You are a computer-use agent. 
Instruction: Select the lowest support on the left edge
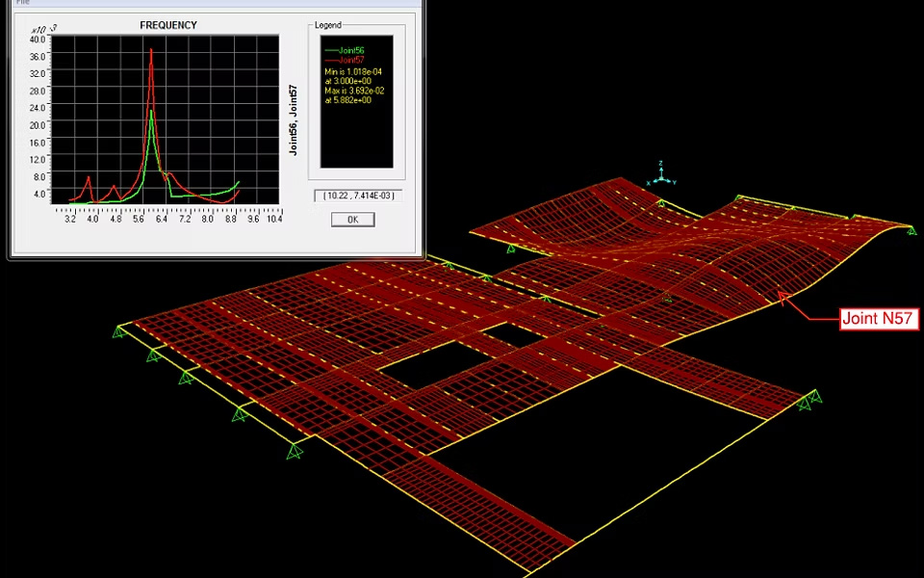(x=294, y=450)
